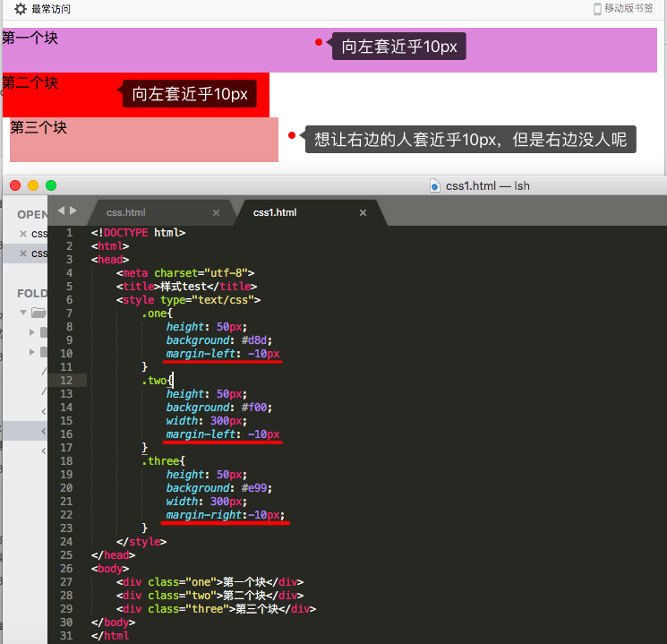Click the mobile bookmarks phone icon
The image size is (667, 644).
pyautogui.click(x=597, y=9)
